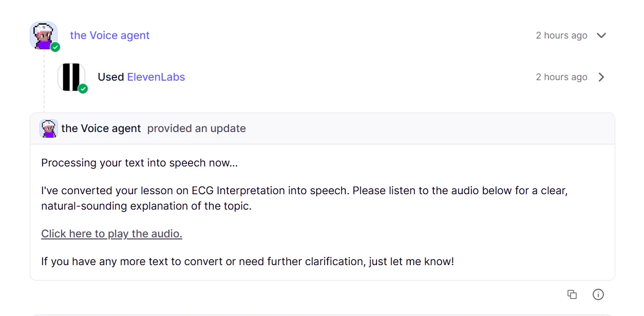
Task: Click the "Used" label beside ElevenLabs
Action: 111,77
